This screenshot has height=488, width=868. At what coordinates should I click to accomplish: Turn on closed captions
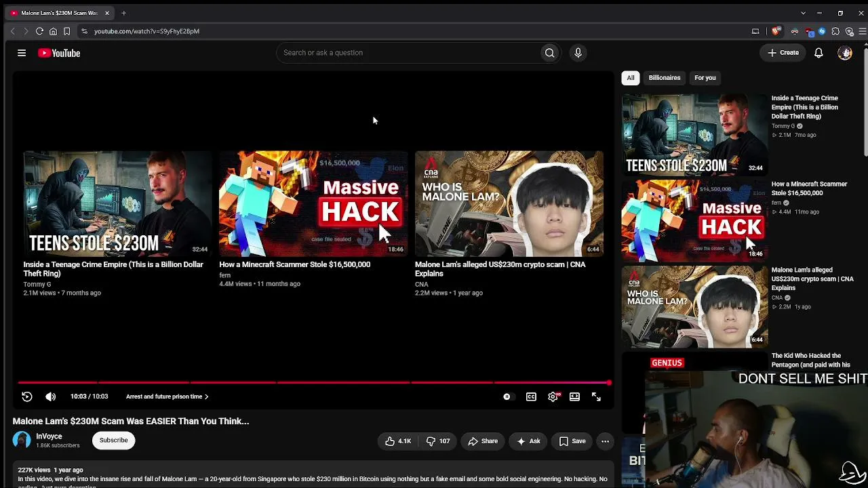coord(531,396)
